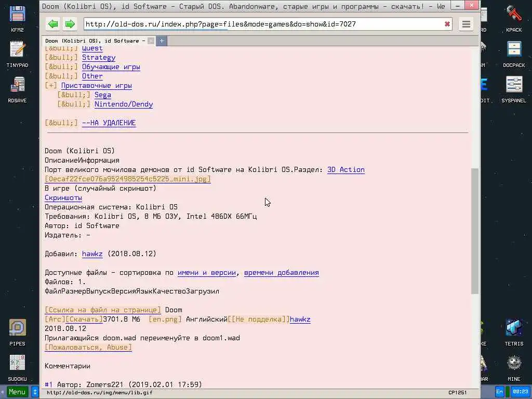Image resolution: width=532 pixels, height=399 pixels.
Task: Go back with the green left arrow
Action: point(54,24)
